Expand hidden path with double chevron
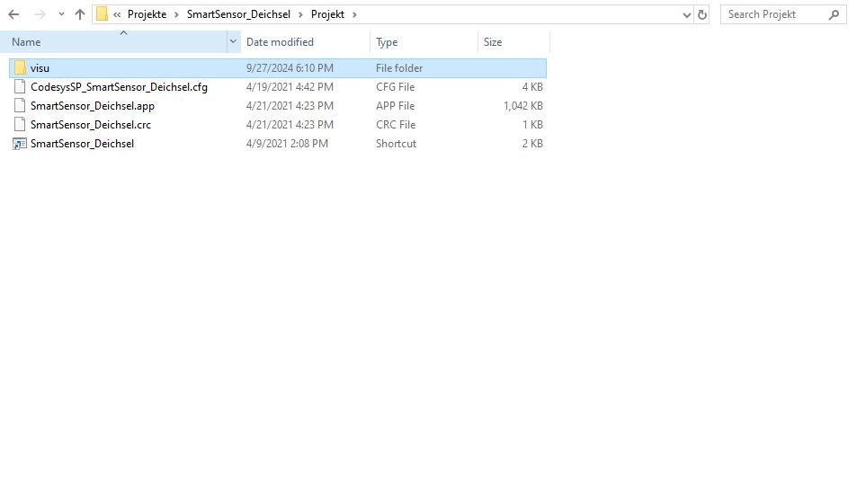Image resolution: width=857 pixels, height=504 pixels. [117, 14]
